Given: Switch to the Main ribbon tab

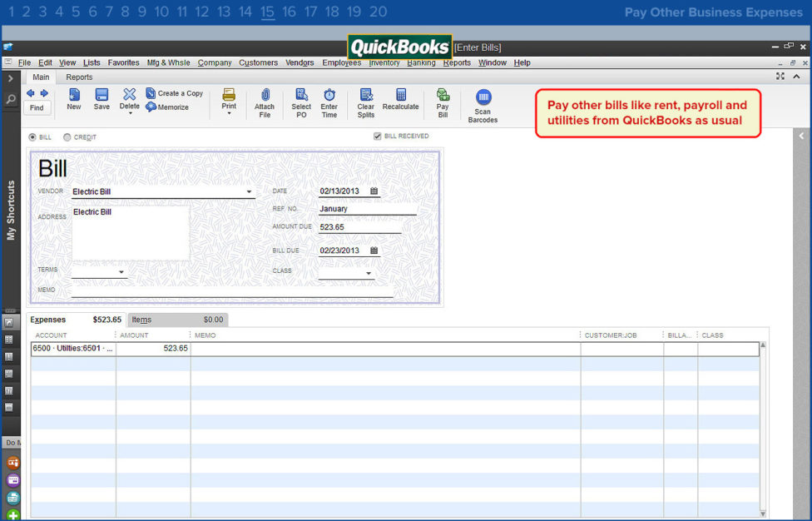Looking at the screenshot, I should (41, 77).
